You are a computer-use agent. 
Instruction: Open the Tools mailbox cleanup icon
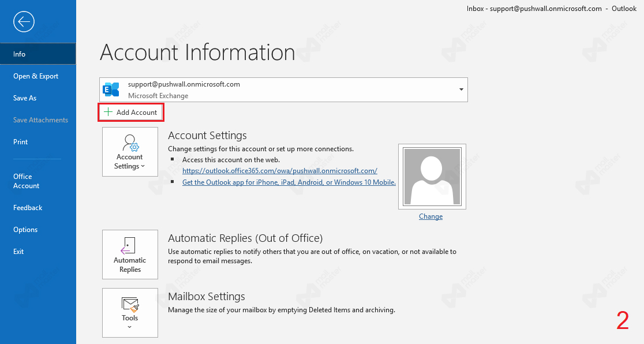pos(130,305)
